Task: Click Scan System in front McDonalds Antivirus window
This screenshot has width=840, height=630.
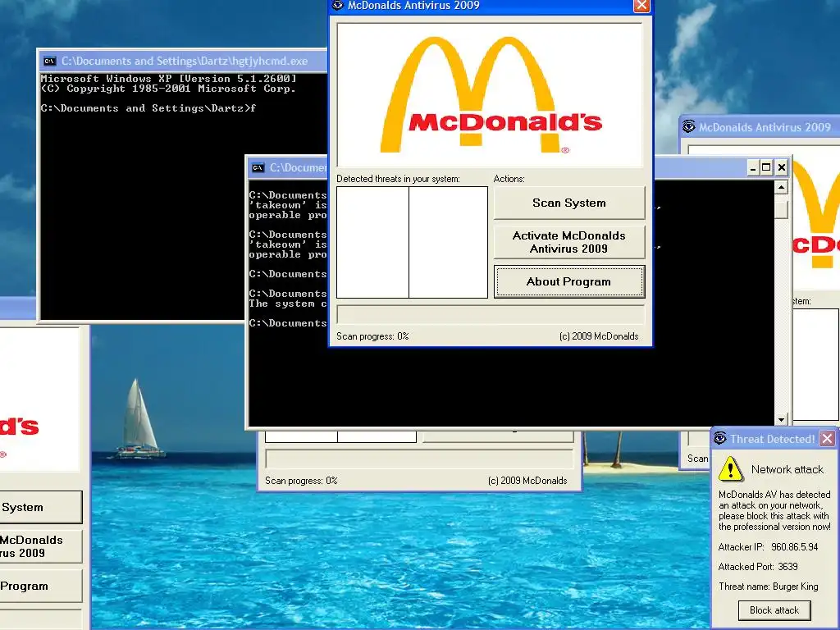Action: point(569,203)
